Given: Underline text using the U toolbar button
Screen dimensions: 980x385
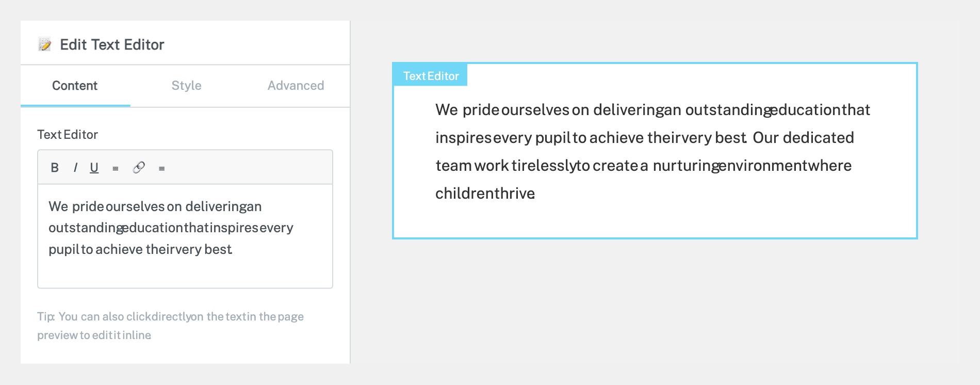Looking at the screenshot, I should 94,168.
